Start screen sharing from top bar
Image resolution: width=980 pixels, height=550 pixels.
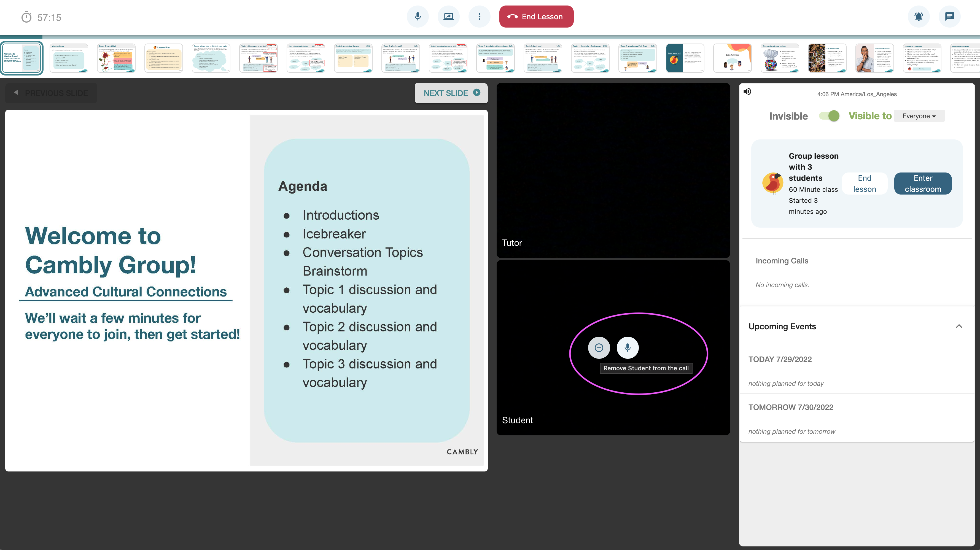click(449, 16)
